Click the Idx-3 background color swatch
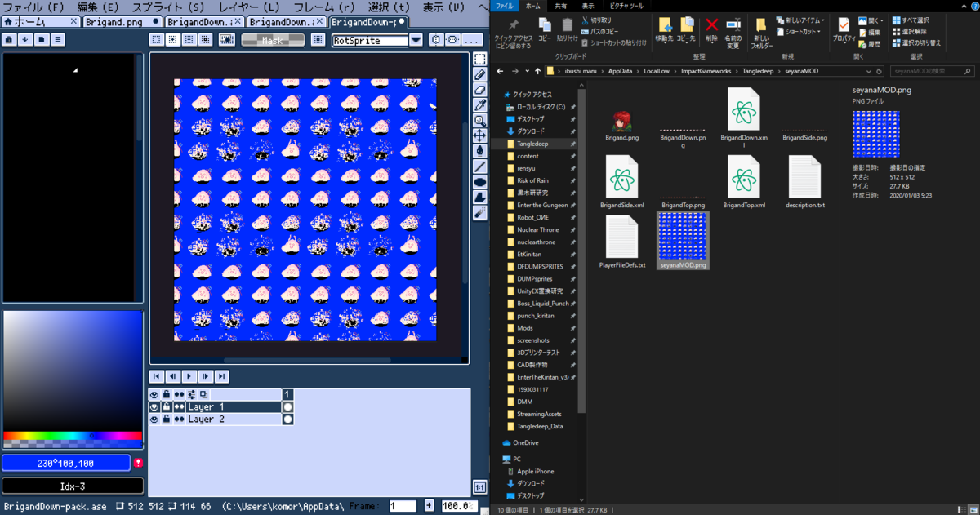980x515 pixels. coord(73,486)
